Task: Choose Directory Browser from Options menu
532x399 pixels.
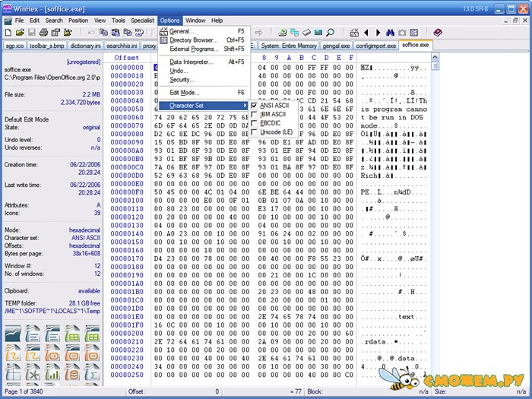Action: click(x=203, y=40)
